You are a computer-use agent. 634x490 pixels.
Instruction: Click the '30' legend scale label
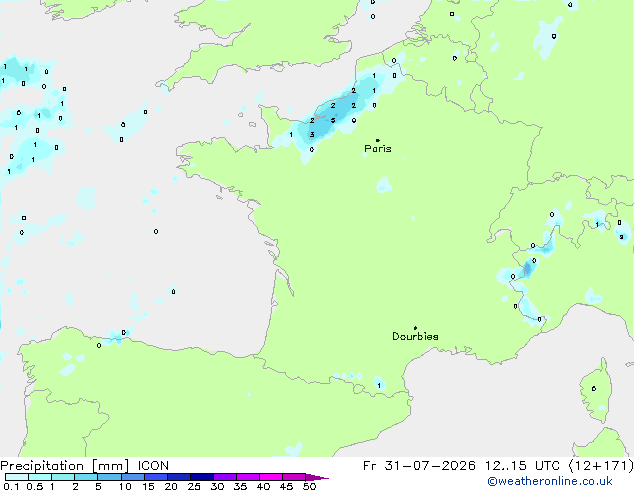click(217, 486)
